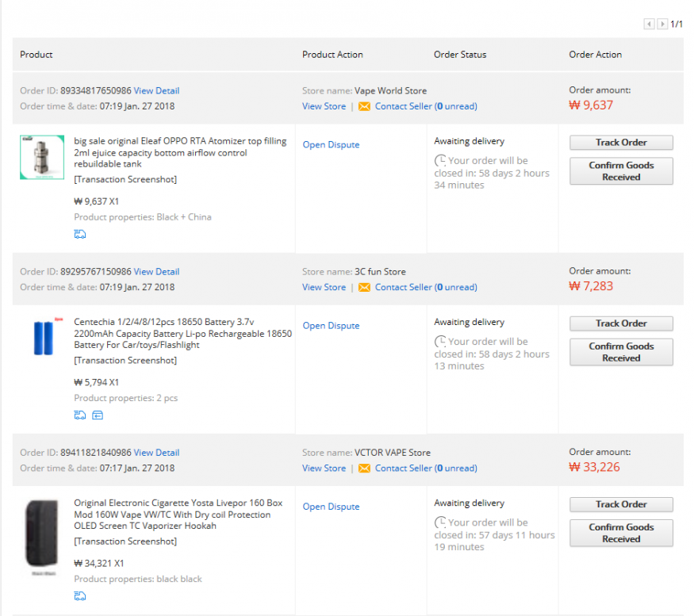Confirm Goods Received for Yosta Livepor mod
This screenshot has width=694, height=616.
[x=621, y=533]
